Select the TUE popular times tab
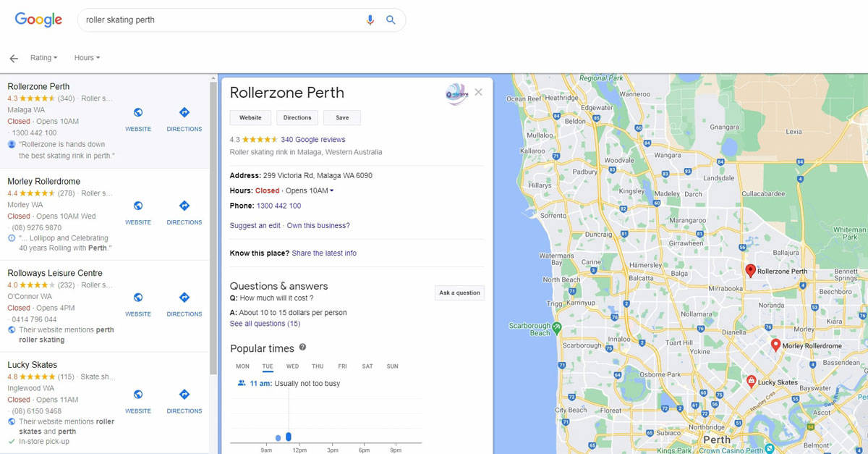This screenshot has height=454, width=868. click(268, 366)
